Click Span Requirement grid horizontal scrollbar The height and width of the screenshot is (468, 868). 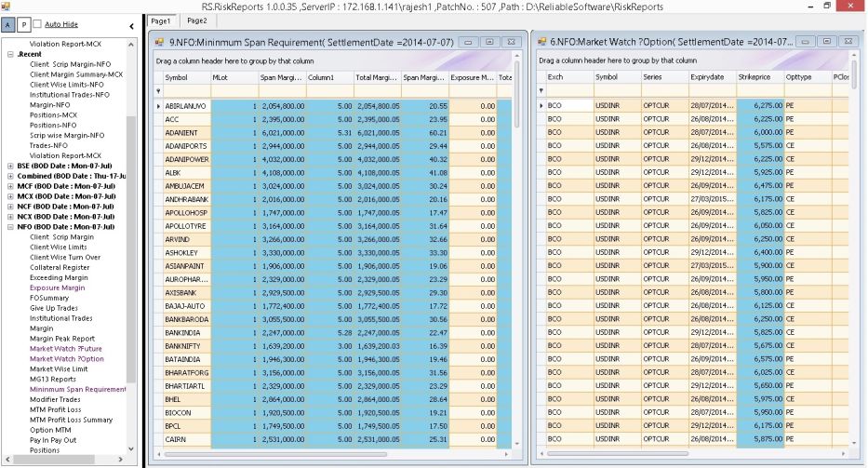click(275, 455)
